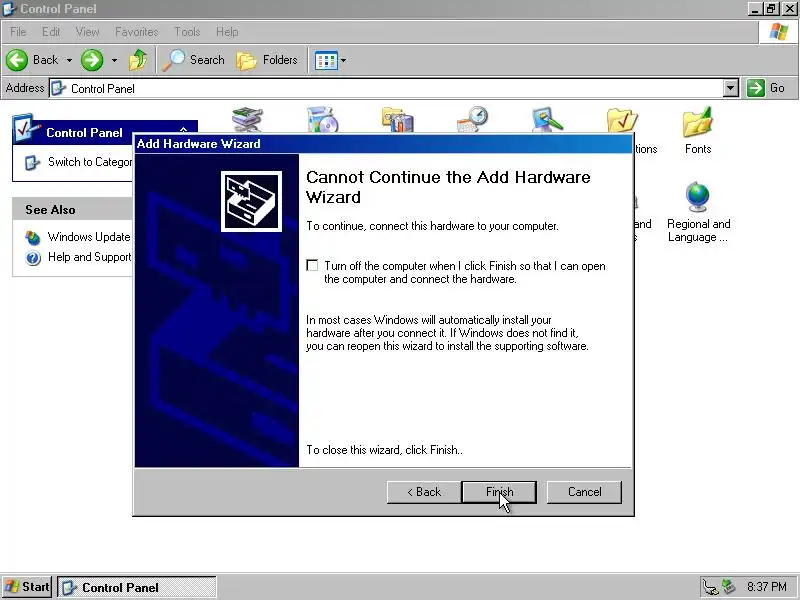This screenshot has height=600, width=800.
Task: Click the Control Panel checkmark icon in the side pane
Action: point(26,128)
